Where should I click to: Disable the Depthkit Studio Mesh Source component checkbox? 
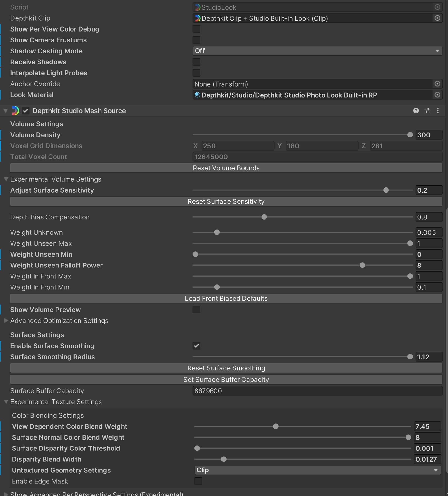pos(26,111)
